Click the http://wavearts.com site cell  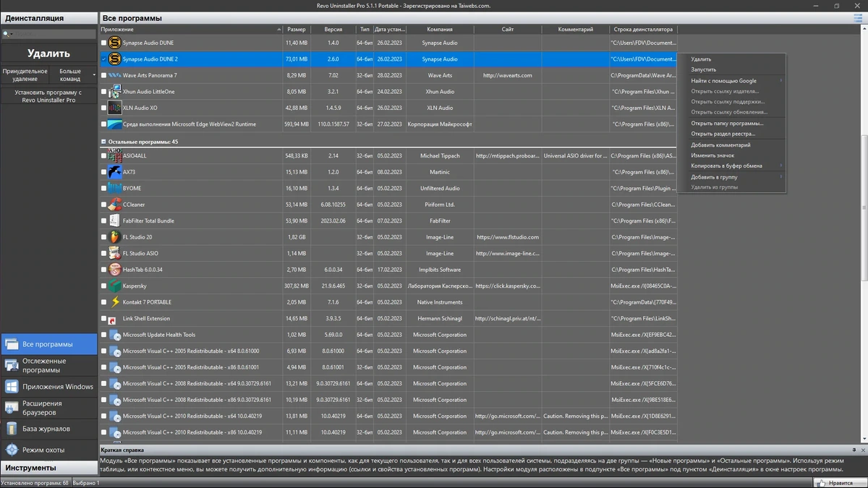(508, 75)
